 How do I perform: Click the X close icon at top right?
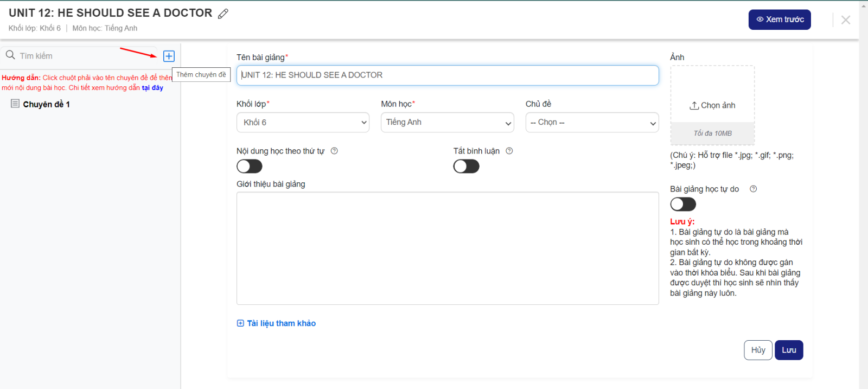tap(845, 20)
